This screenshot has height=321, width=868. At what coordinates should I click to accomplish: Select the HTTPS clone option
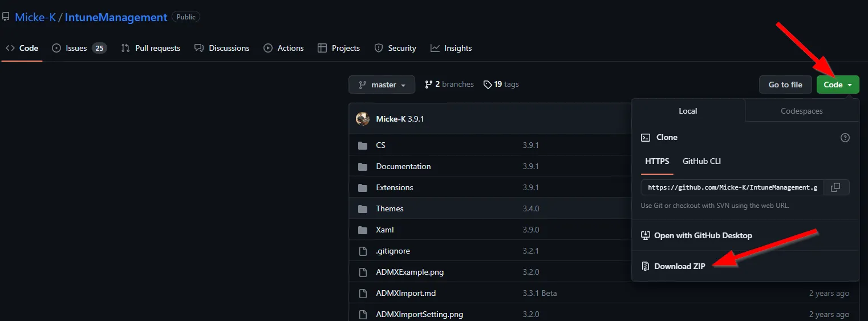click(657, 162)
